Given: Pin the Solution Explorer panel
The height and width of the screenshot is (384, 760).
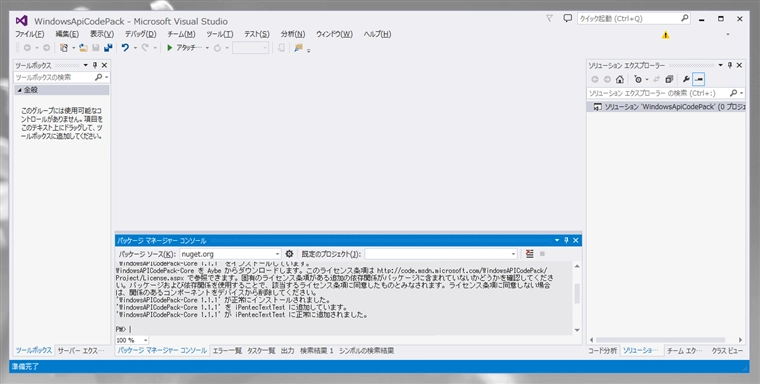Looking at the screenshot, I should click(730, 65).
